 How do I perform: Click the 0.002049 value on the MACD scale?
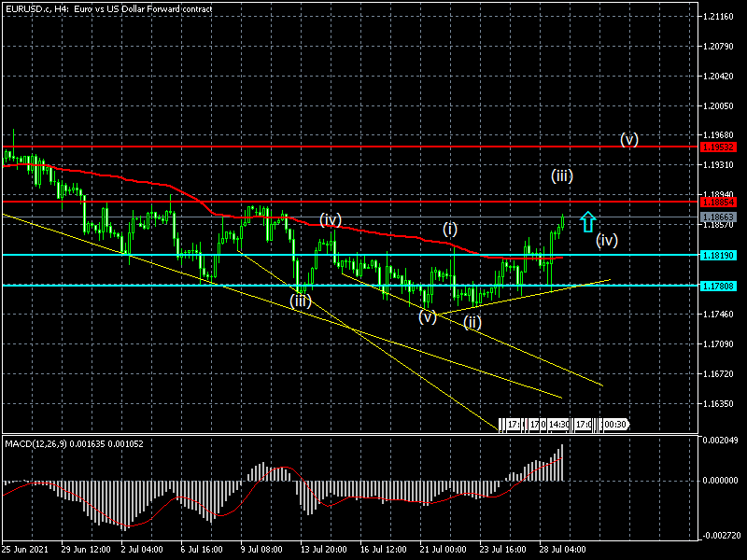pos(721,440)
